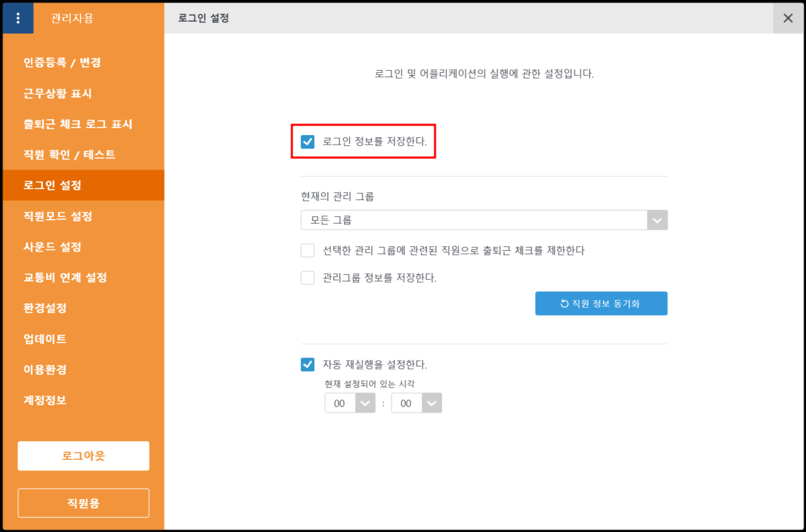Screen dimensions: 806x532
Task: Open 인증등록 / 변경 menu
Action: pyautogui.click(x=62, y=63)
